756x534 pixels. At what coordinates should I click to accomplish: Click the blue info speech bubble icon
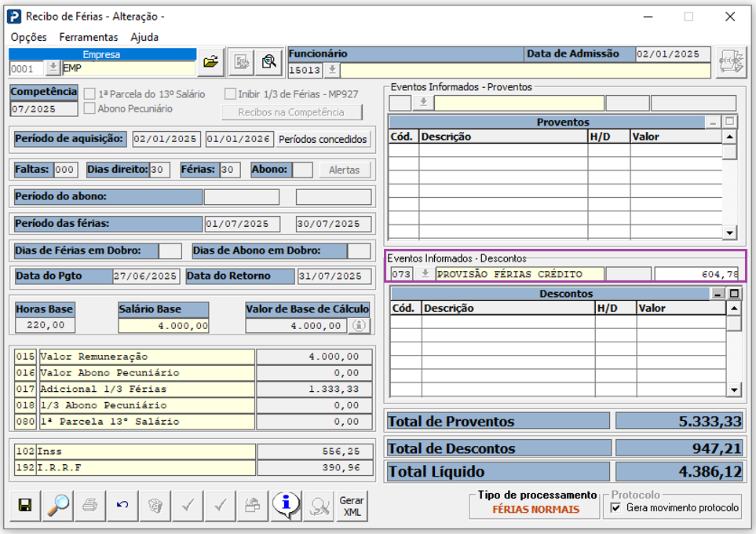(x=286, y=506)
